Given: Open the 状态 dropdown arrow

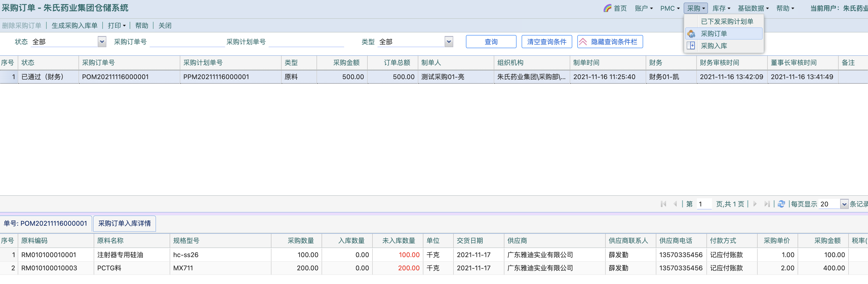Looking at the screenshot, I should tap(102, 42).
